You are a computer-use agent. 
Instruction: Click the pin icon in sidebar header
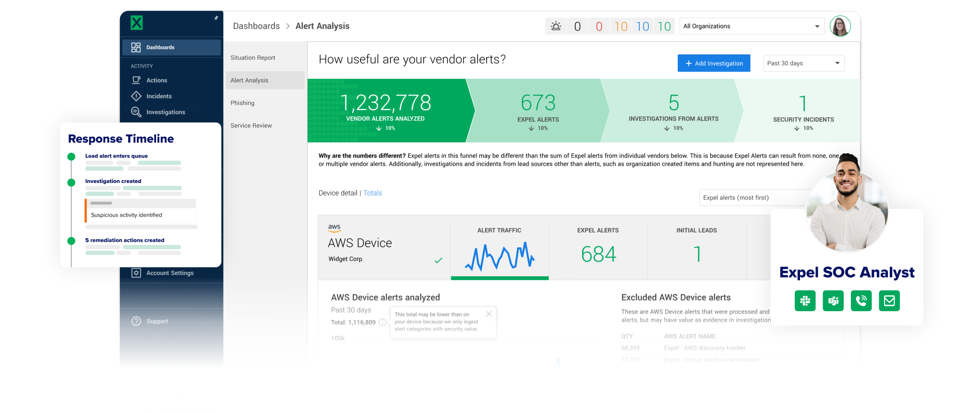click(216, 18)
